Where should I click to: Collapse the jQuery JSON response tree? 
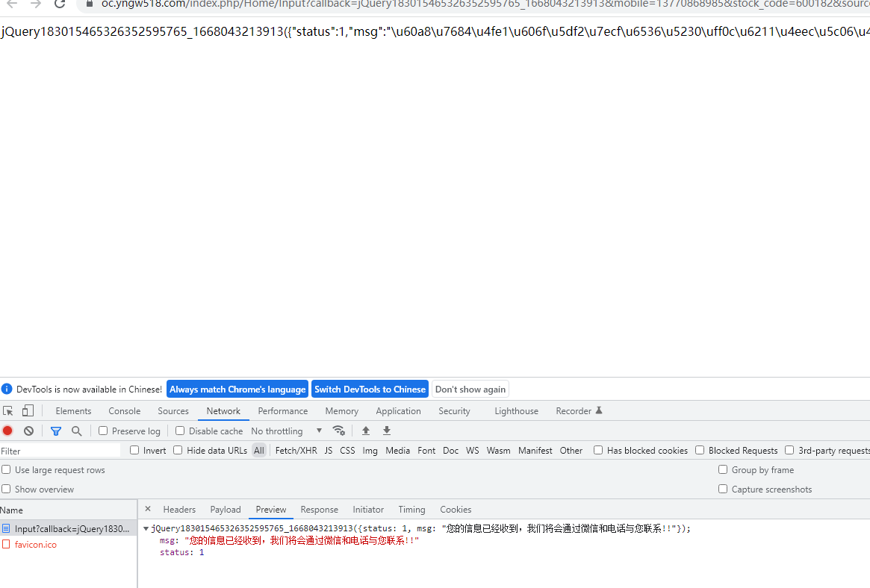pyautogui.click(x=146, y=528)
